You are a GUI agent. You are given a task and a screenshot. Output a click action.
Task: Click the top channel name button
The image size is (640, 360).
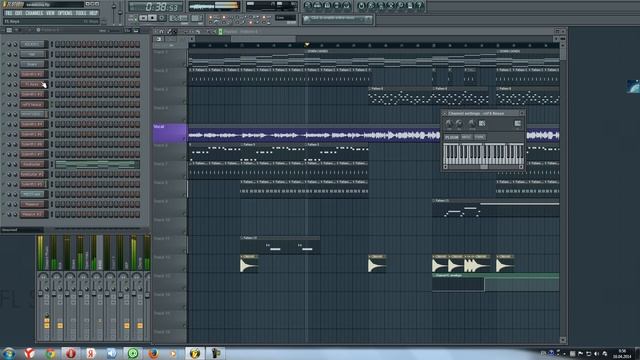pyautogui.click(x=34, y=44)
